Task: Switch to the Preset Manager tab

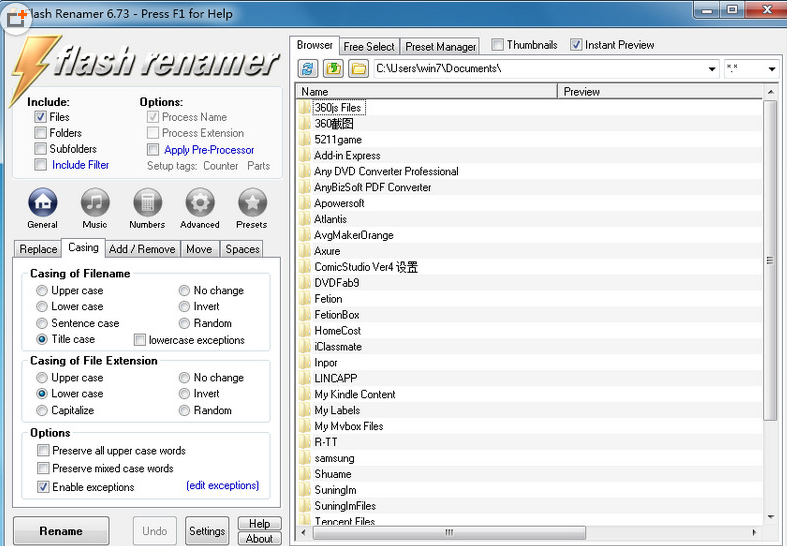Action: [440, 46]
